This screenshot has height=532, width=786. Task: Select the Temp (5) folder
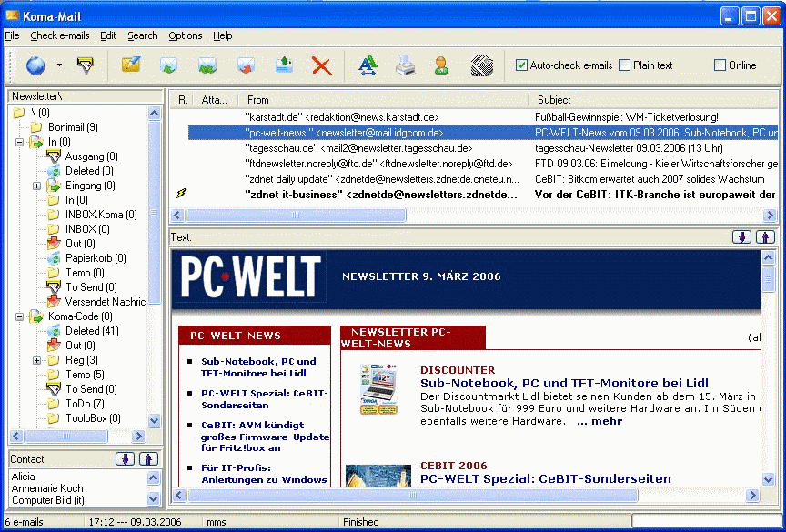[86, 374]
